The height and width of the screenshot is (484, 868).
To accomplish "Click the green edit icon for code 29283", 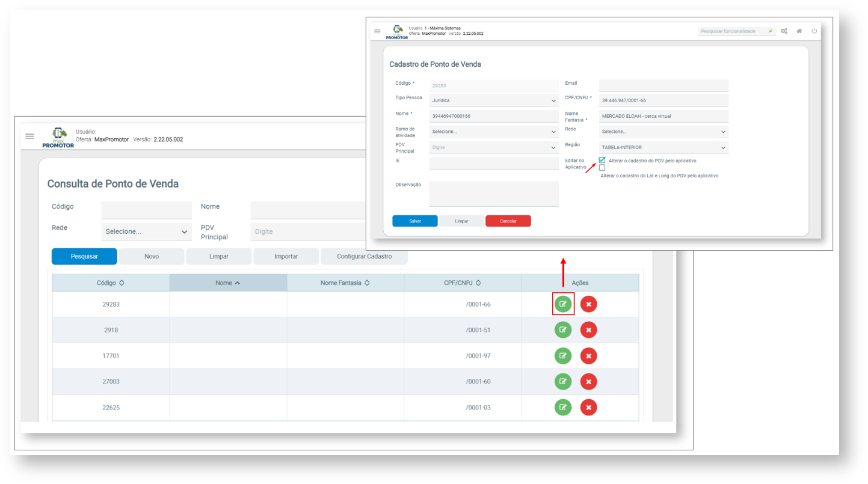I will coord(562,304).
